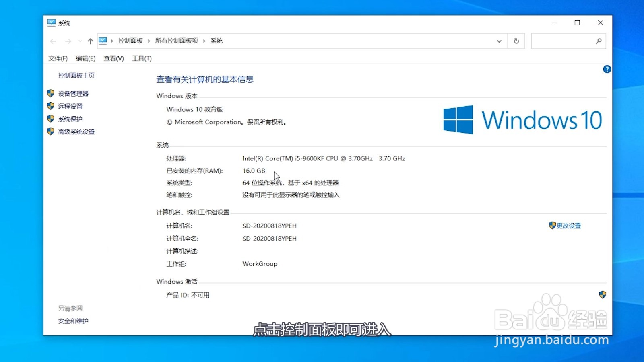This screenshot has width=644, height=362.
Task: Click the Windows 10 logo image
Action: 522,120
